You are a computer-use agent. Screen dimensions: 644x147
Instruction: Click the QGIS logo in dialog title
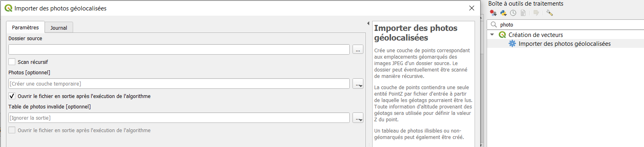click(x=8, y=8)
